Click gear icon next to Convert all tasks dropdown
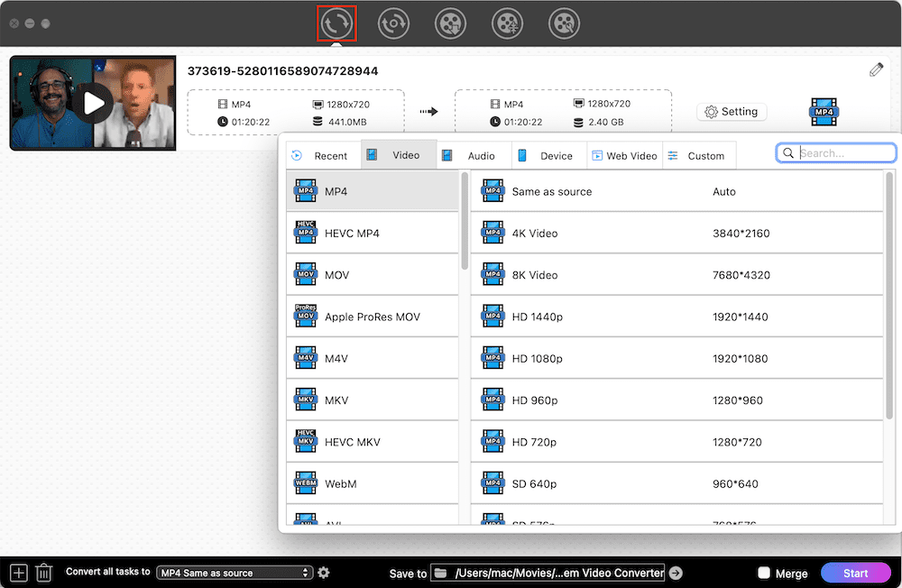The width and height of the screenshot is (902, 588). (324, 573)
